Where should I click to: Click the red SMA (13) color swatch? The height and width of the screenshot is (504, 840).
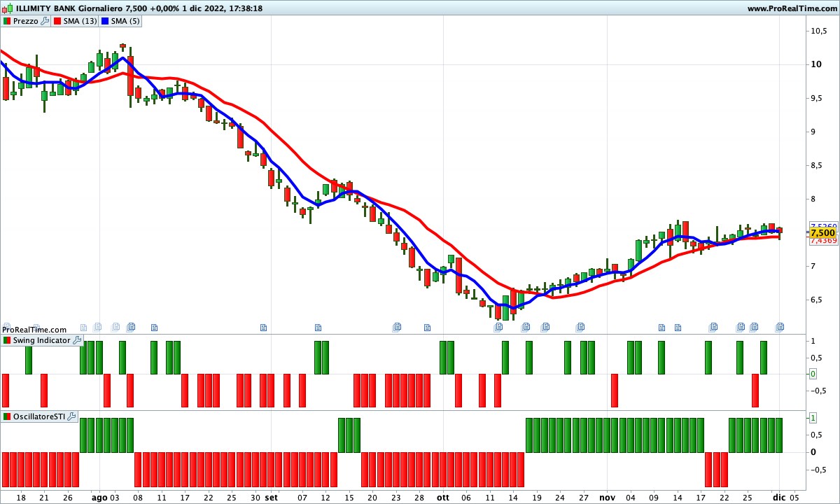57,21
